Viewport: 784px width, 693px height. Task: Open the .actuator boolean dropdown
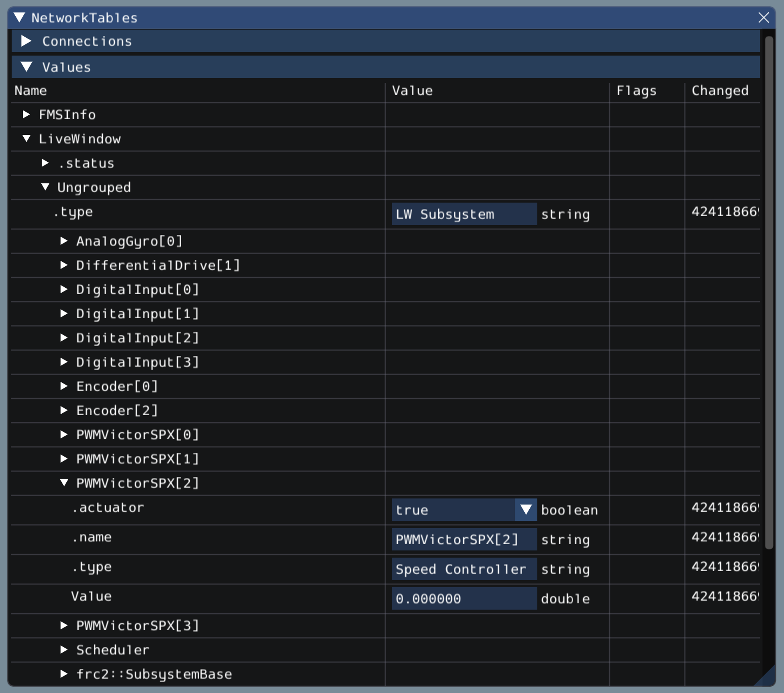526,510
